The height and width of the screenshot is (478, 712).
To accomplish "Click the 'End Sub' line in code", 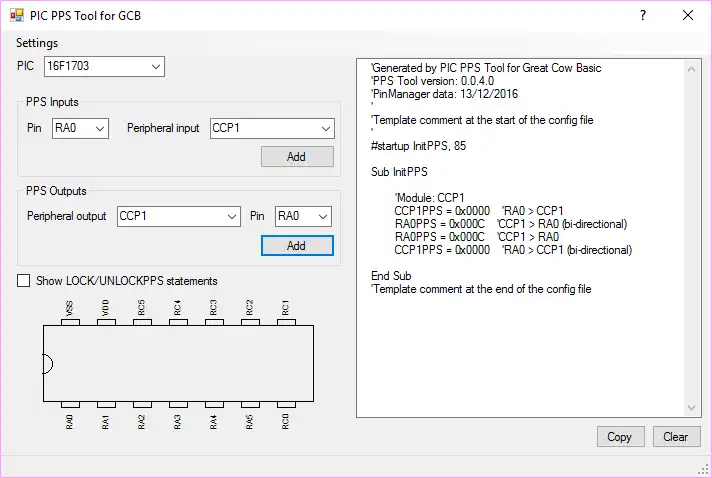I will [x=391, y=276].
